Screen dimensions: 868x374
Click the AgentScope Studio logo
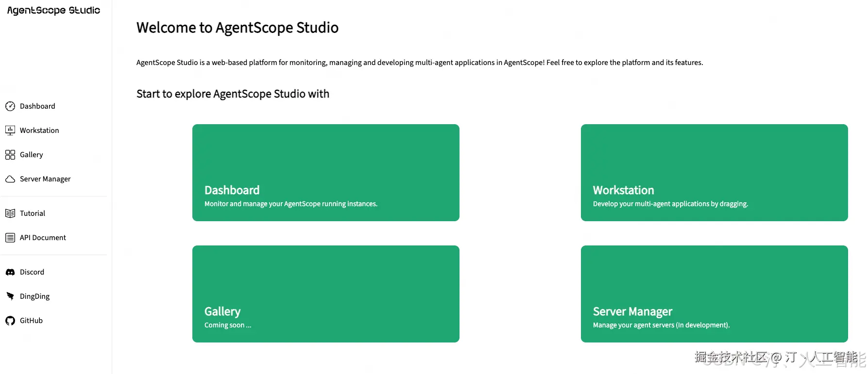click(53, 10)
